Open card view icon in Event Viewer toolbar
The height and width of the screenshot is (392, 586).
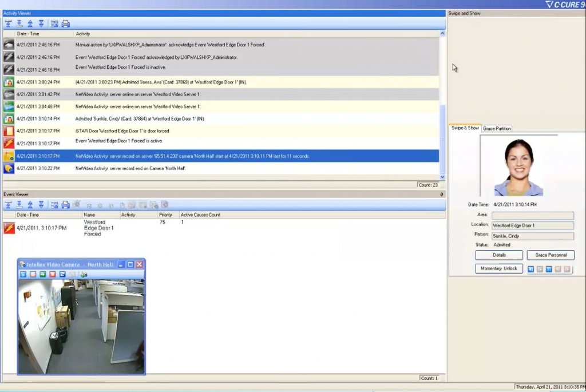54,205
